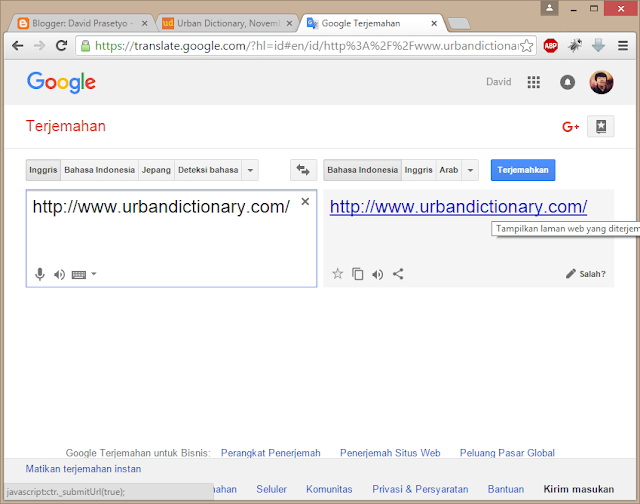The width and height of the screenshot is (640, 504).
Task: Select Inggris as source language
Action: coord(43,170)
